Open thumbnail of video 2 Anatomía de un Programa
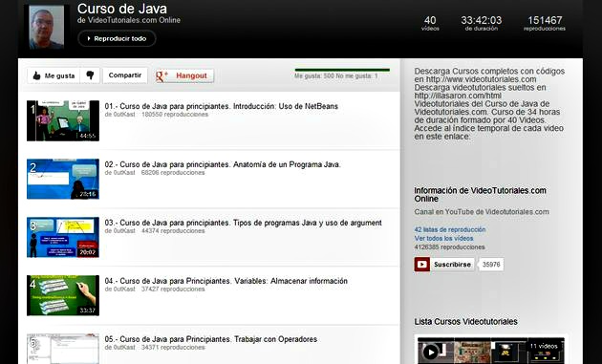 click(x=63, y=179)
